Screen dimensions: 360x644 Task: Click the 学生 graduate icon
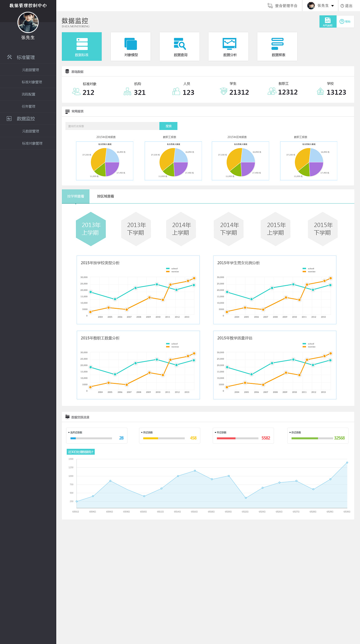[224, 91]
